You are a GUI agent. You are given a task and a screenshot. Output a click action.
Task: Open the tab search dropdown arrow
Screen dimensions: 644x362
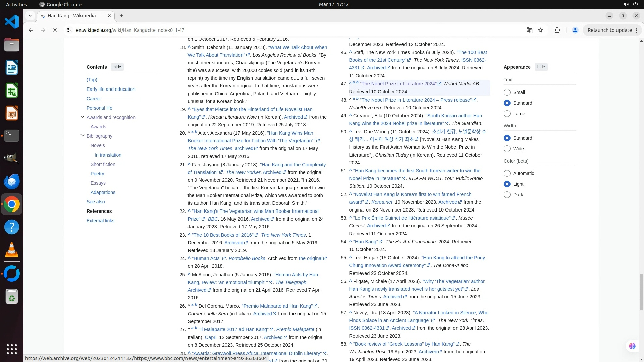pyautogui.click(x=30, y=16)
